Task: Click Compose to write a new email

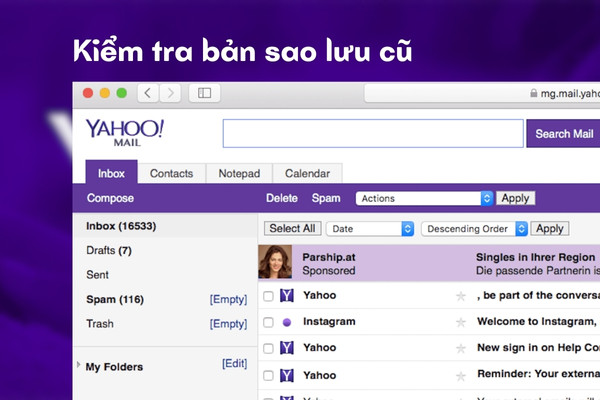Action: tap(110, 198)
